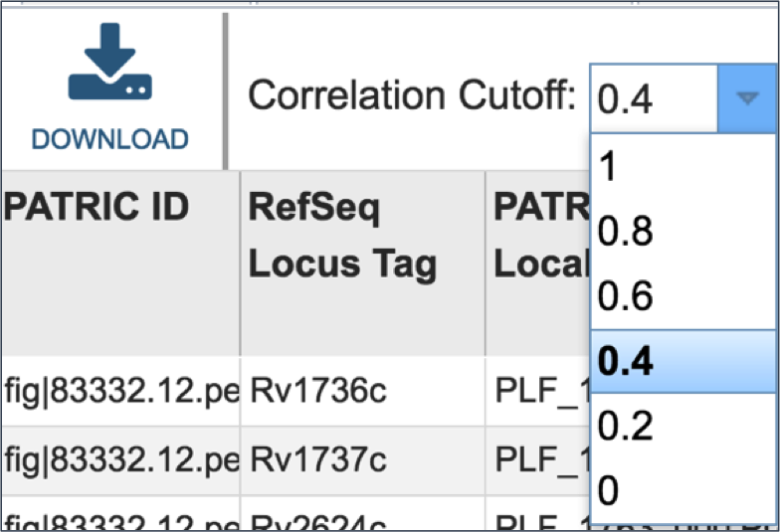Click the DOWNLOAD label
Image resolution: width=780 pixels, height=532 pixels.
pyautogui.click(x=109, y=139)
